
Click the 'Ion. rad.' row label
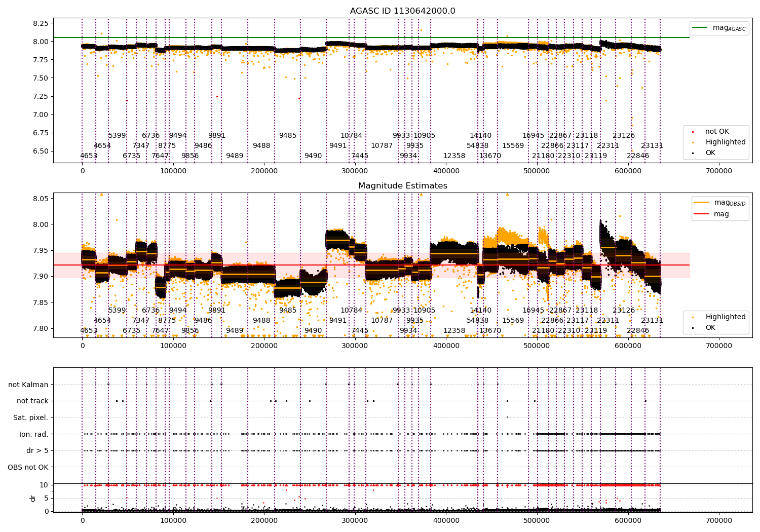[34, 434]
